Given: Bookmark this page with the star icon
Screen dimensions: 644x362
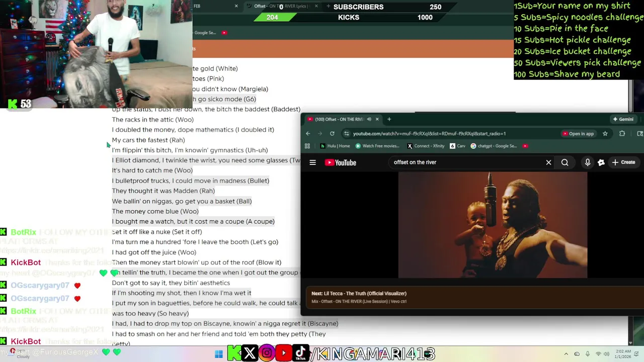Looking at the screenshot, I should (x=605, y=134).
